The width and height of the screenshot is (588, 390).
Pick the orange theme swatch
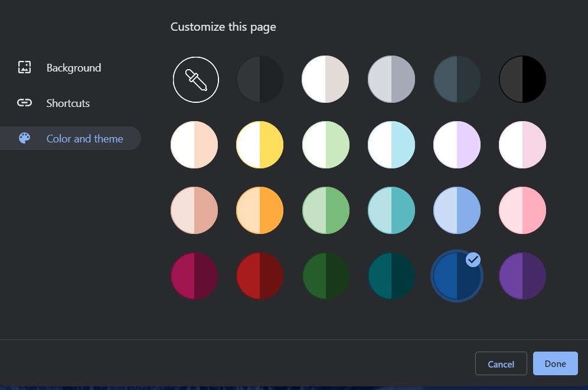point(260,210)
